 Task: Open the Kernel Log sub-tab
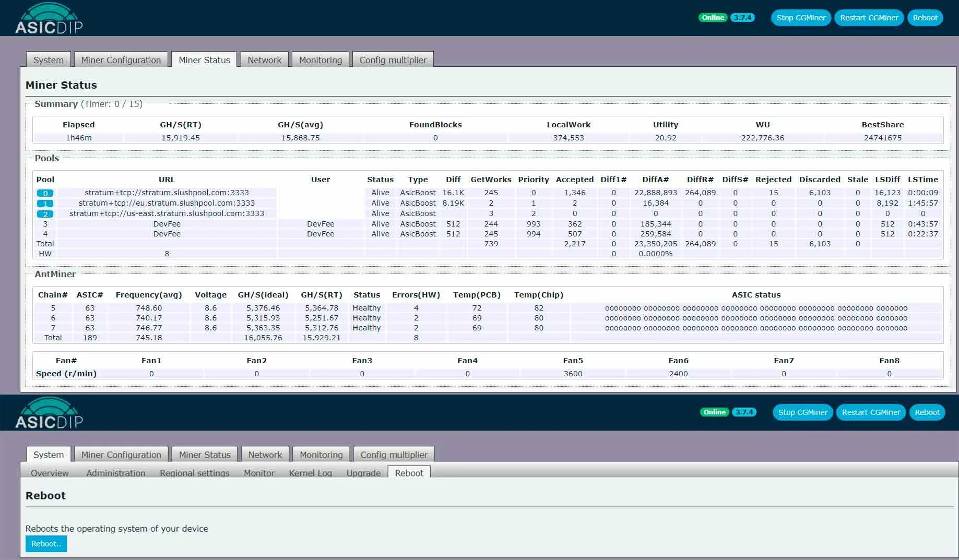[x=311, y=473]
